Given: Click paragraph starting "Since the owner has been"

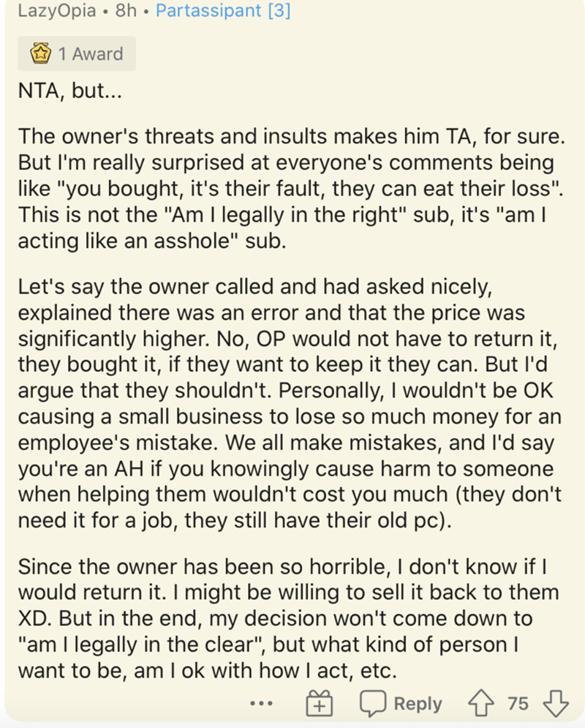Looking at the screenshot, I should click(x=289, y=618).
